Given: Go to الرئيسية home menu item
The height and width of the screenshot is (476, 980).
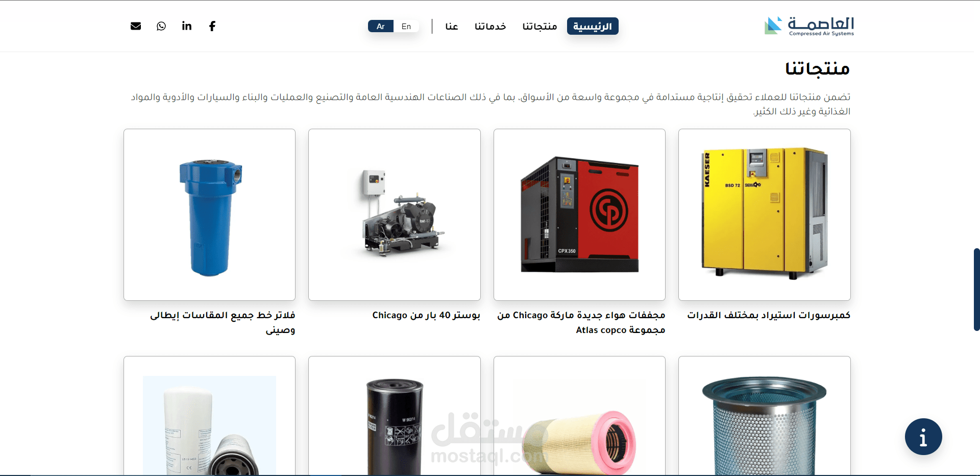Looking at the screenshot, I should (593, 26).
